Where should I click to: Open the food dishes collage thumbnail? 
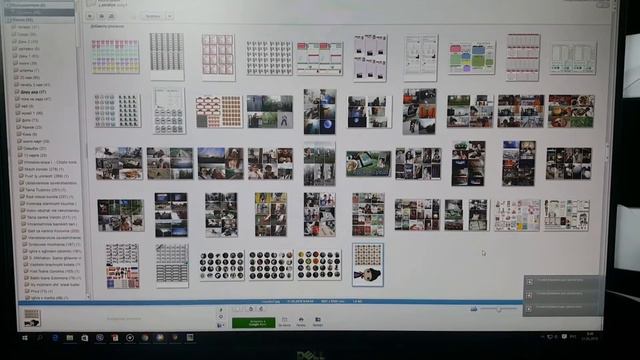(571, 111)
